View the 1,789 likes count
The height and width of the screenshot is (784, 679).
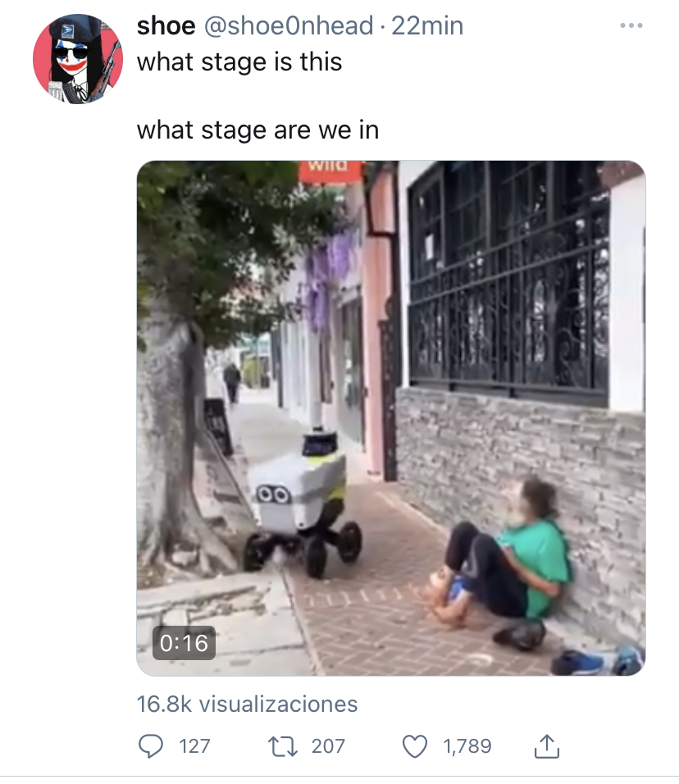coord(467,746)
